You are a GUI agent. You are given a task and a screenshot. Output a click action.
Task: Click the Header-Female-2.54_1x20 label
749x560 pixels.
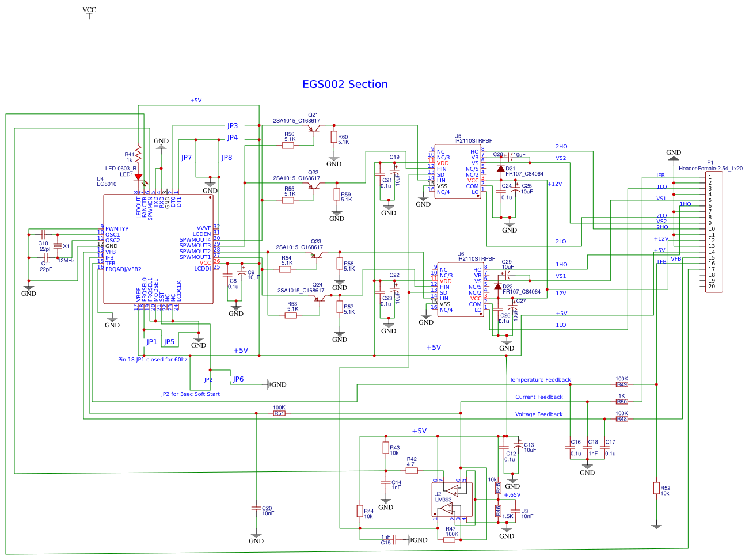coord(710,169)
